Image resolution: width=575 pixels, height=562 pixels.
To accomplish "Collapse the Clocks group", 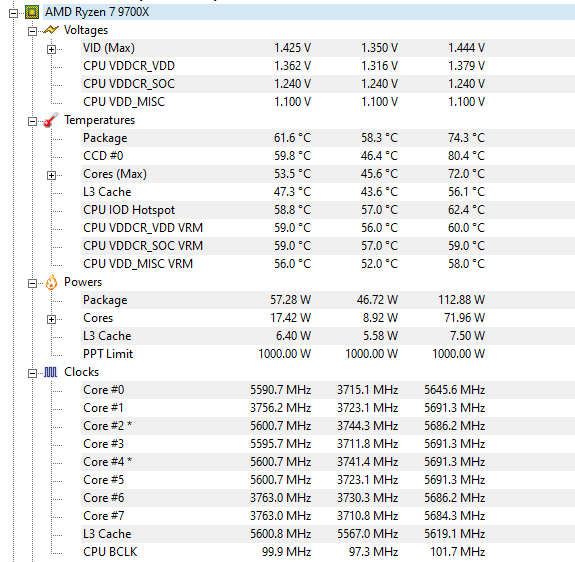I will click(32, 373).
